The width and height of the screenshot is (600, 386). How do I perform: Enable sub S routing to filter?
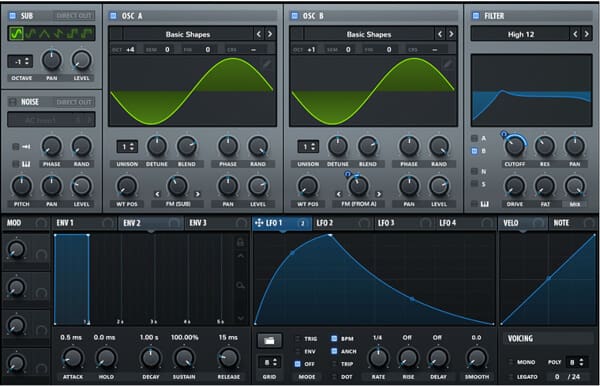tap(474, 184)
